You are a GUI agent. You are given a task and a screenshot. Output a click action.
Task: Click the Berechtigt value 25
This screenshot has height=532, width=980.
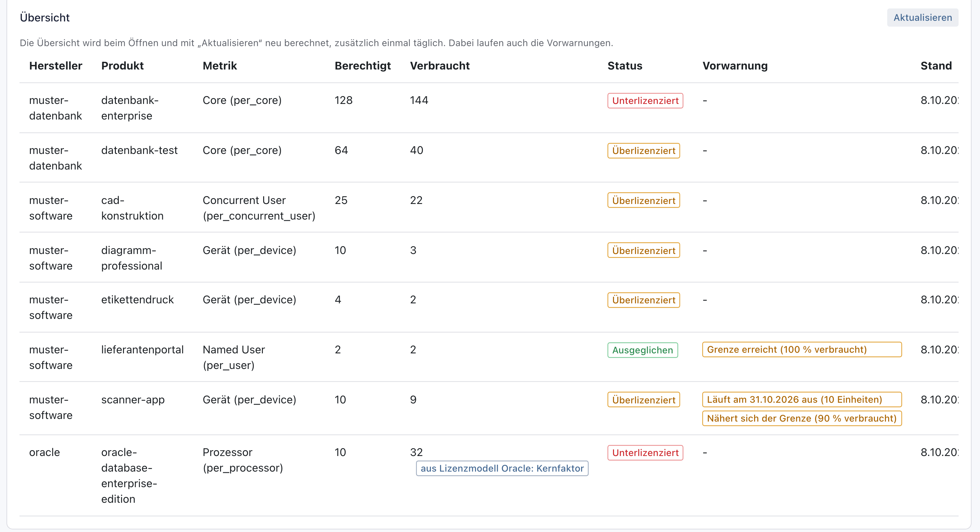[341, 200]
